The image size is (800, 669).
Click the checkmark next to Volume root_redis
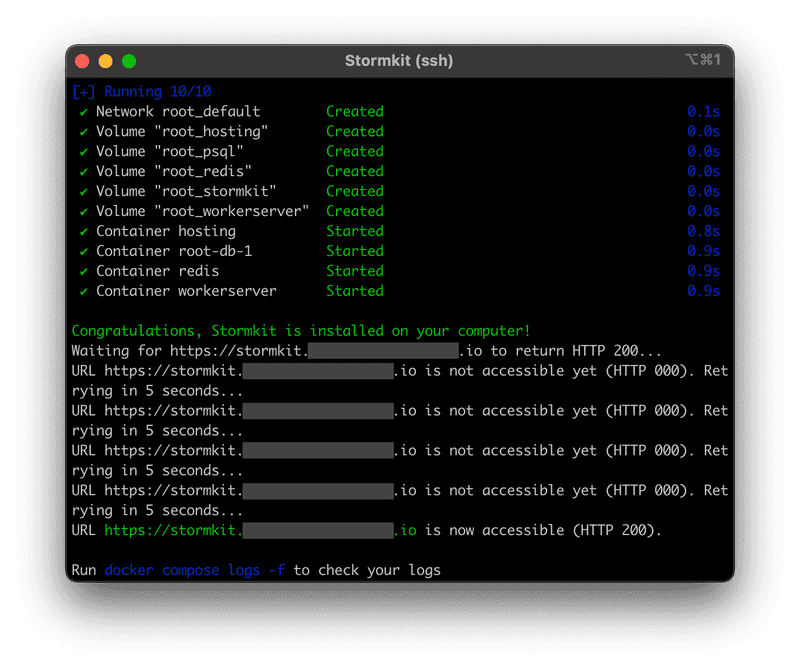[84, 172]
